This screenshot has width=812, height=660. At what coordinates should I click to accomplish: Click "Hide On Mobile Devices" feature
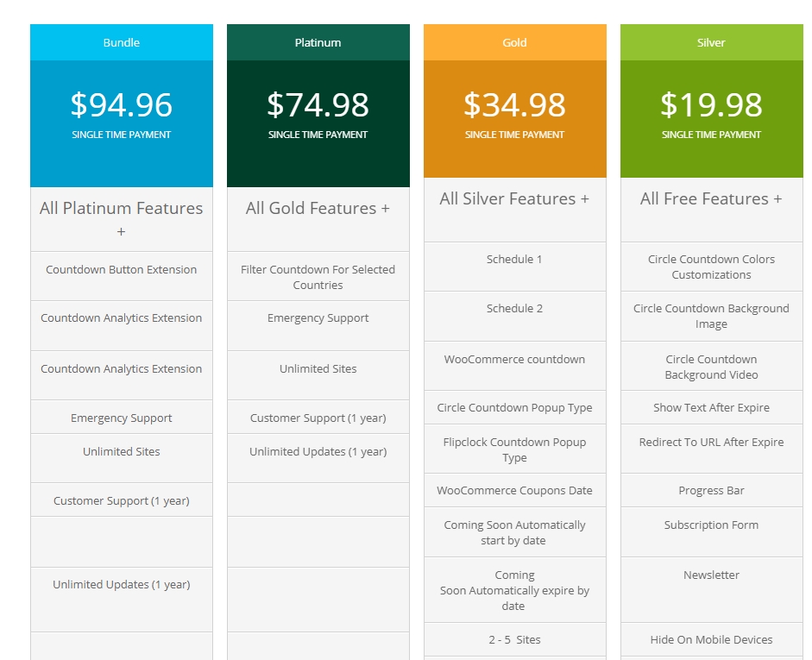click(x=712, y=640)
